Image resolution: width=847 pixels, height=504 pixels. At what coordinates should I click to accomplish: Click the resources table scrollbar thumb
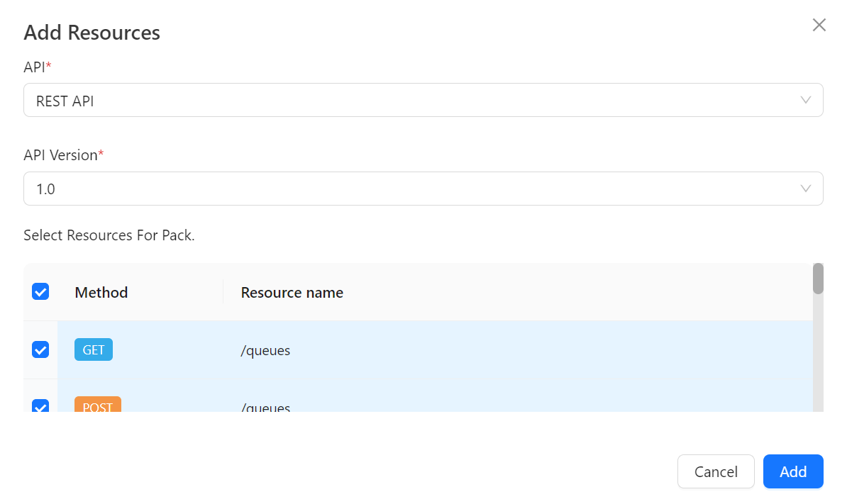[x=818, y=279]
